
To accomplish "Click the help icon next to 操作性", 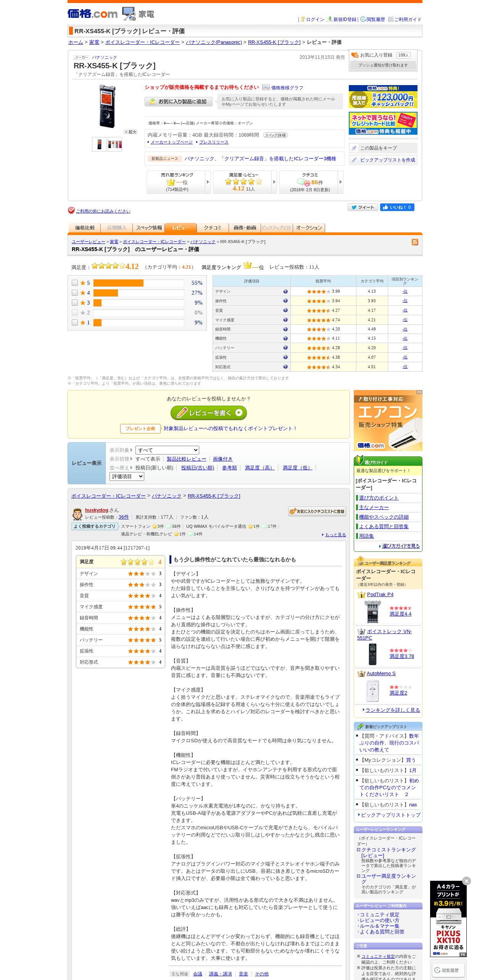I will [285, 301].
